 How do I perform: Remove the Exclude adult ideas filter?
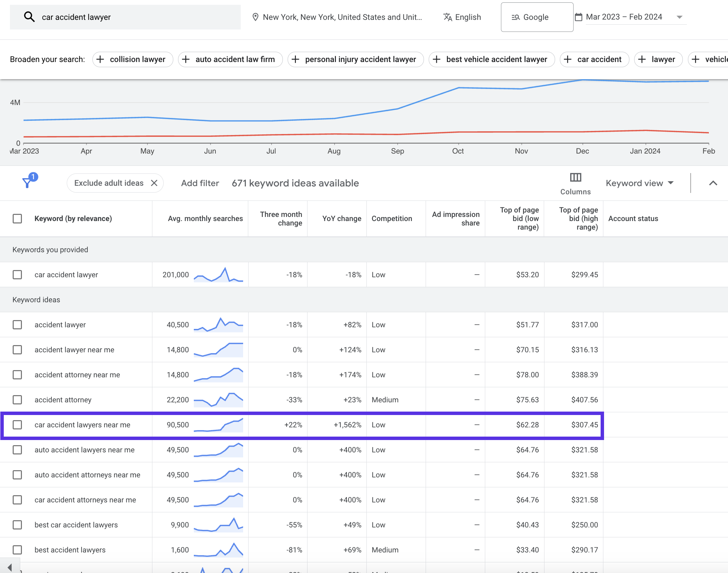pyautogui.click(x=154, y=183)
